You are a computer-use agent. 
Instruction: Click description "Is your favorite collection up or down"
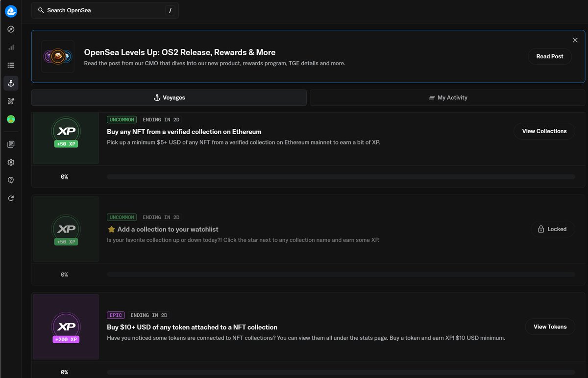(243, 240)
